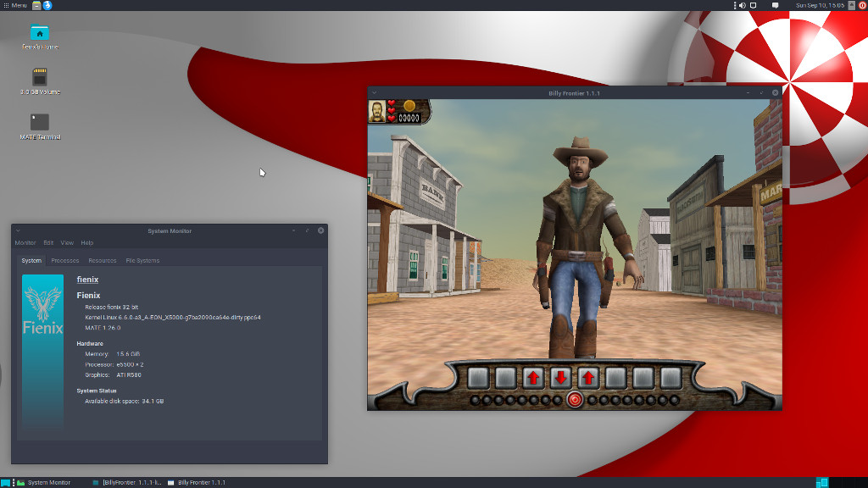The height and width of the screenshot is (488, 868).
Task: Switch to the Processes tab
Action: pos(64,261)
